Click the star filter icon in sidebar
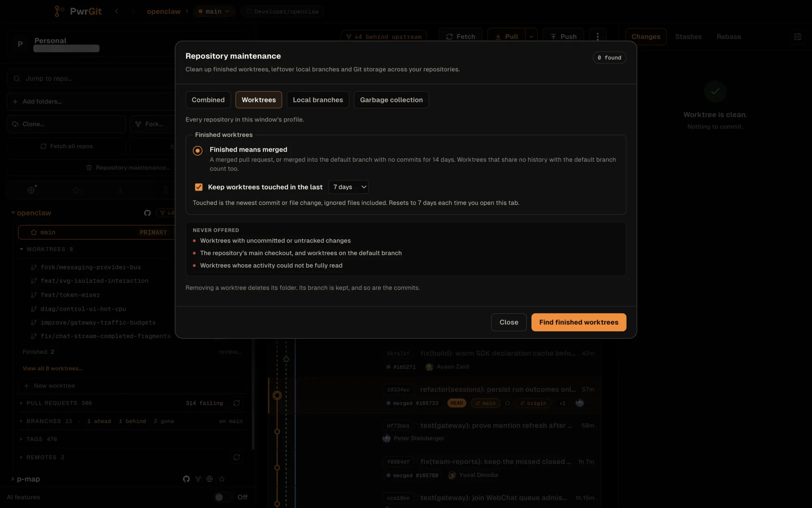The image size is (812, 508). [76, 190]
